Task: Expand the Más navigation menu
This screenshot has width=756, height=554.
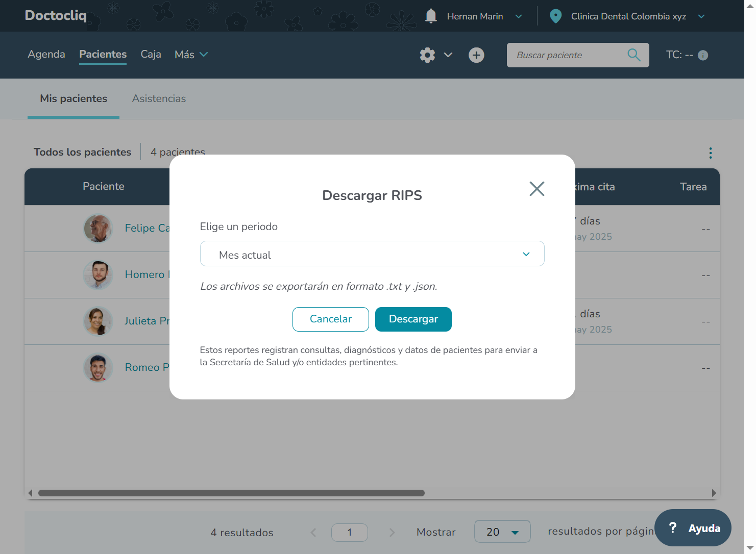Action: pyautogui.click(x=191, y=55)
